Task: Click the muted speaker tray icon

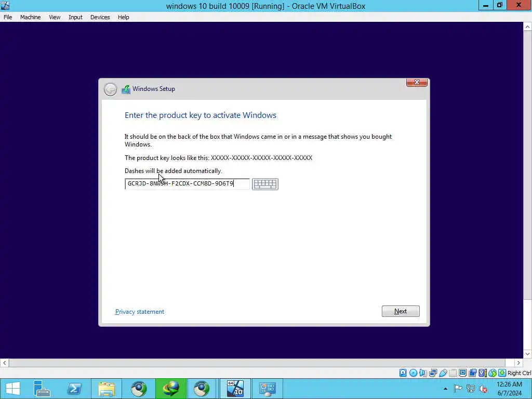Action: (x=483, y=389)
